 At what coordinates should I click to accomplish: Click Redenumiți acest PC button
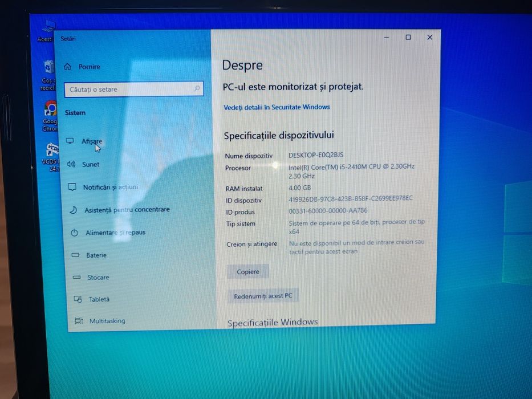pos(263,296)
